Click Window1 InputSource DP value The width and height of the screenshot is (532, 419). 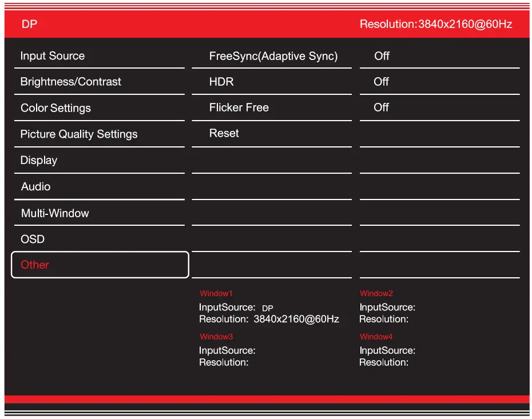pyautogui.click(x=267, y=308)
